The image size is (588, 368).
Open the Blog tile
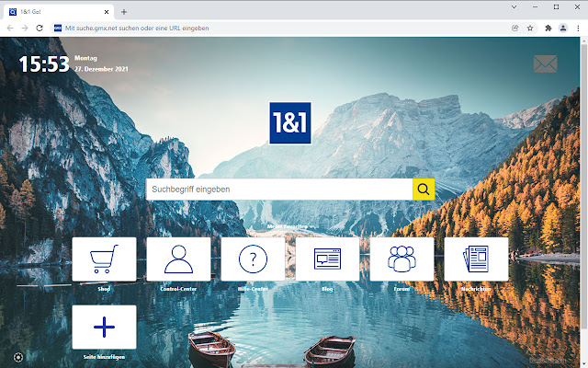[327, 259]
